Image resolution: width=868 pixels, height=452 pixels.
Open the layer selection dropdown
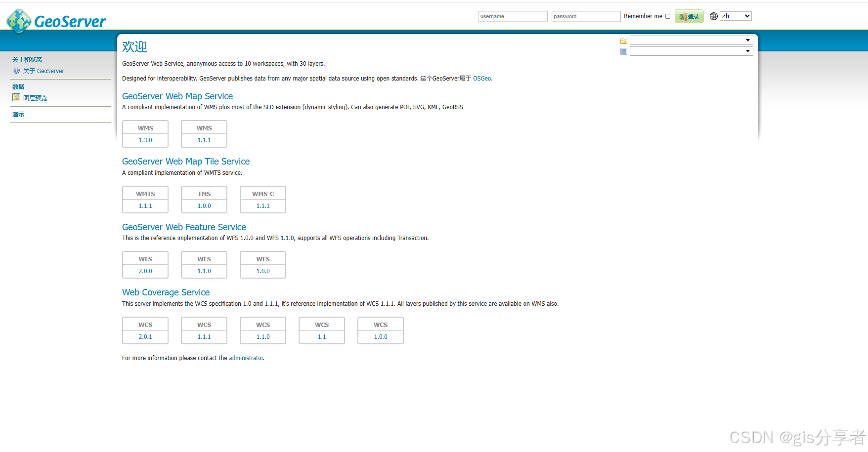point(691,51)
